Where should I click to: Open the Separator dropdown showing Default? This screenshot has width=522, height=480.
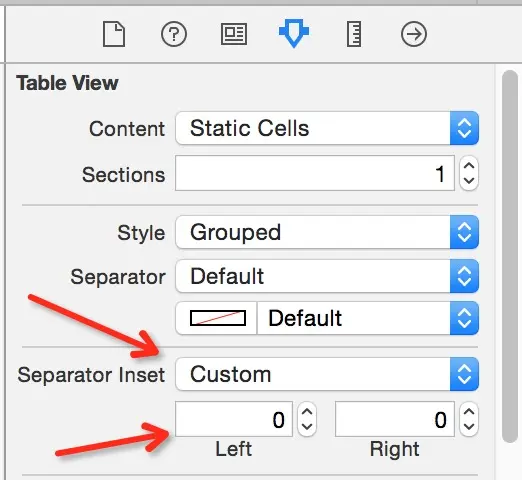327,276
